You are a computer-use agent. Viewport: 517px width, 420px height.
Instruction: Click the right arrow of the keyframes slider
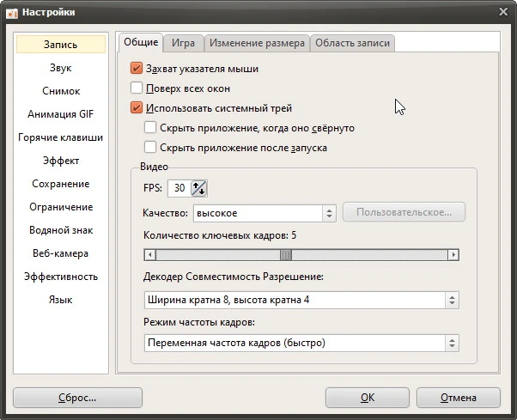453,255
